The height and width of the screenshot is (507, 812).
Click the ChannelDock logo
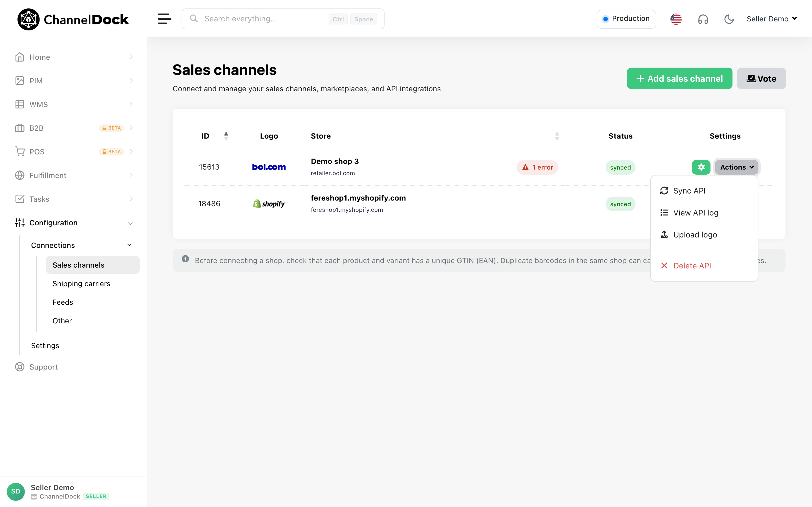(x=73, y=19)
